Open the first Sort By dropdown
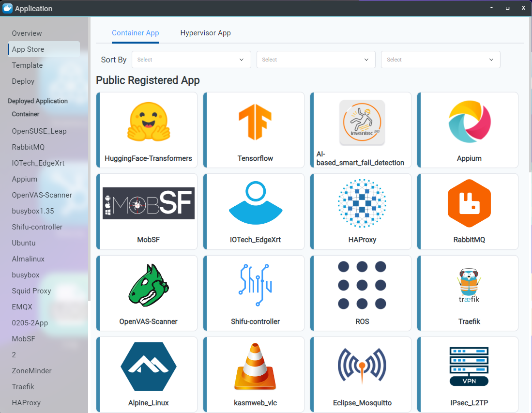 tap(191, 60)
